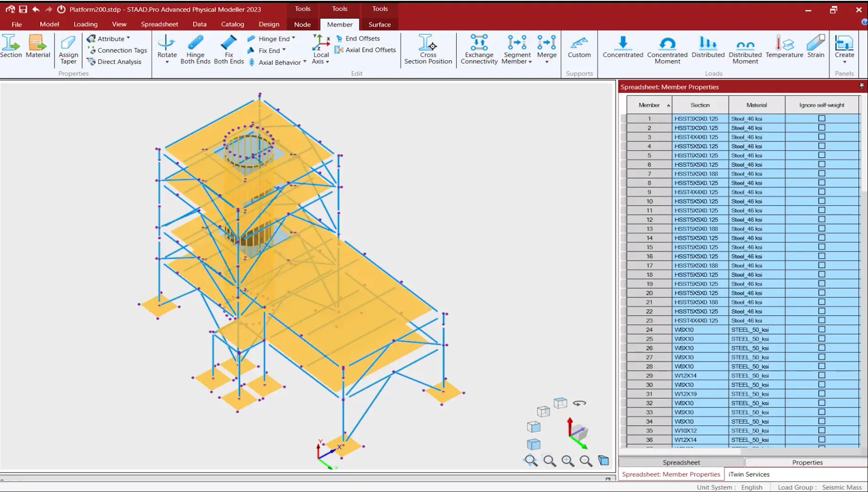This screenshot has height=492, width=868.
Task: Click the Material column header
Action: (x=757, y=105)
